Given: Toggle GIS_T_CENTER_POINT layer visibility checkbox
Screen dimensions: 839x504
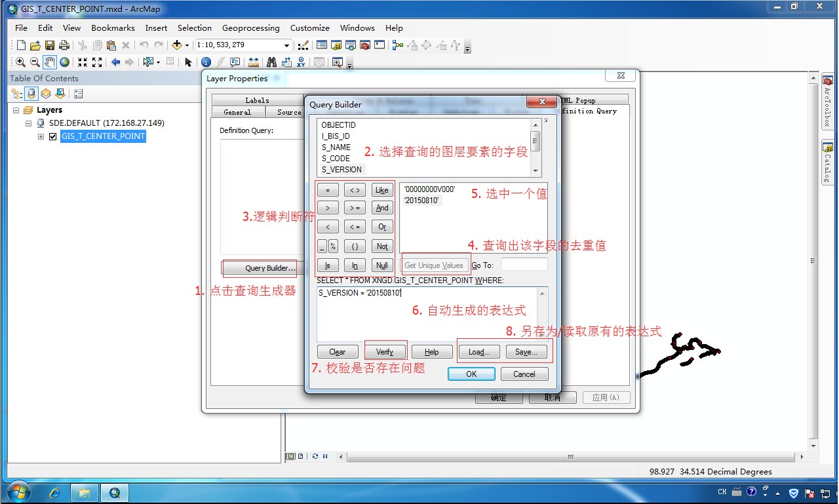Looking at the screenshot, I should [53, 136].
